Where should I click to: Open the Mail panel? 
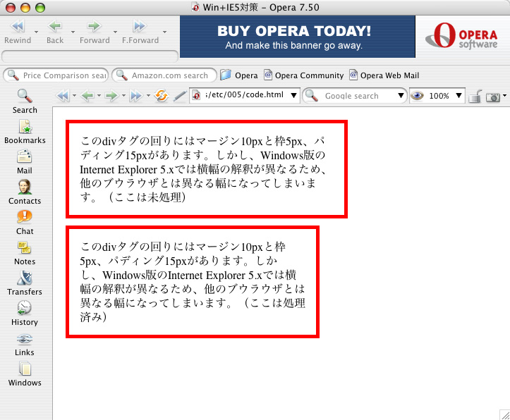click(x=25, y=162)
